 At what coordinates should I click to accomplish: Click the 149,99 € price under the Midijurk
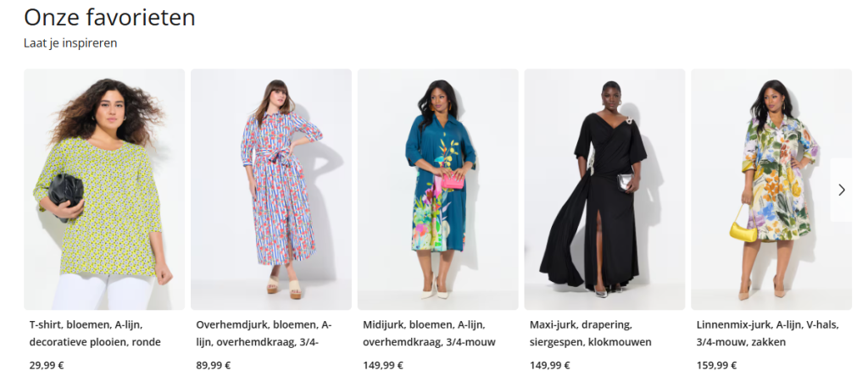(x=383, y=366)
